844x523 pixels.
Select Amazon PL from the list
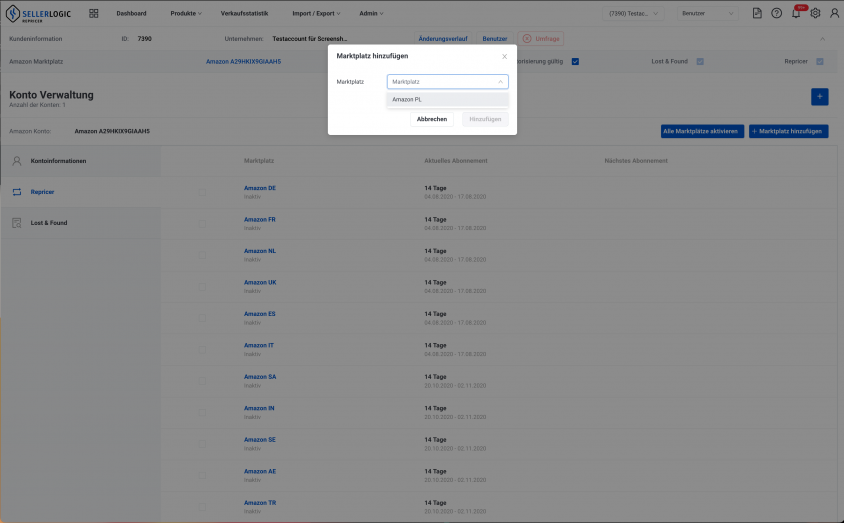click(447, 100)
